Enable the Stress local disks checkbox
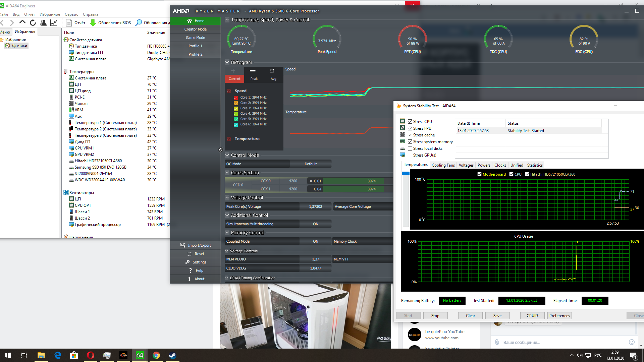This screenshot has height=362, width=644. (410, 148)
